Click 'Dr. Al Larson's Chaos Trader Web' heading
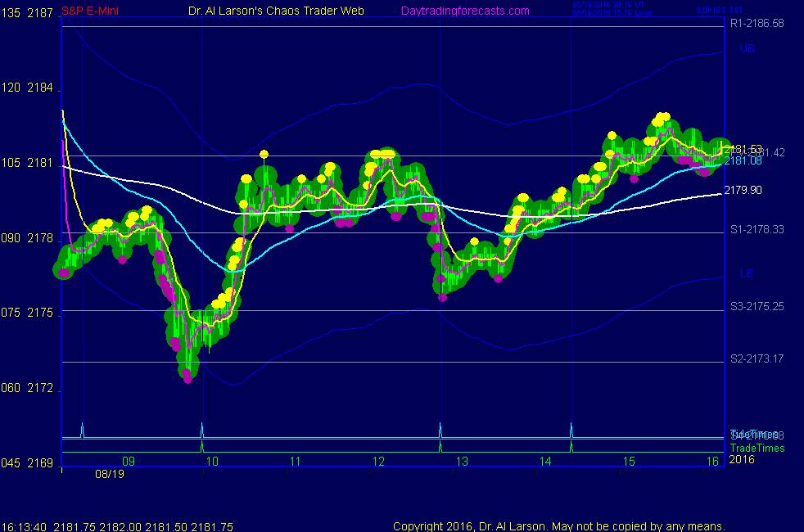The image size is (804, 532). point(276,11)
